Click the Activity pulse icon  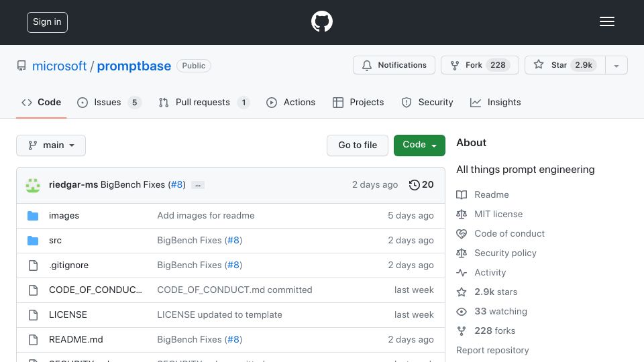[x=462, y=273]
